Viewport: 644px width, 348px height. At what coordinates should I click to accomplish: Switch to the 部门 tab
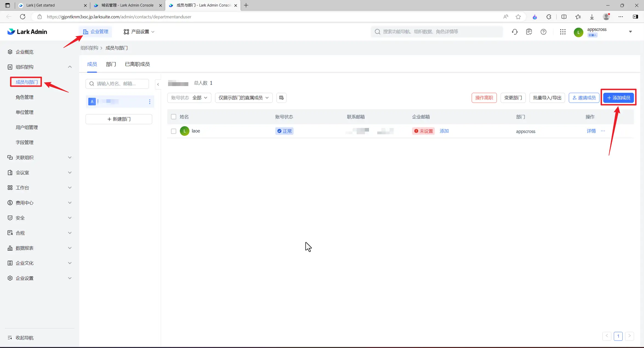pos(111,64)
